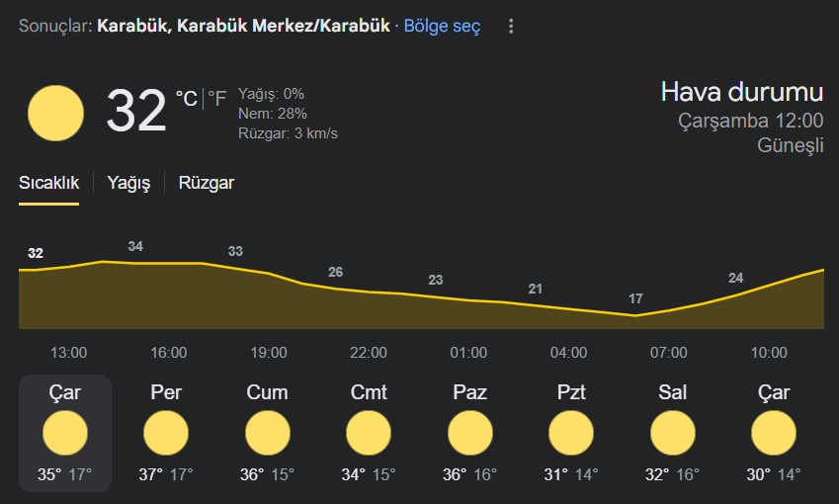839x504 pixels.
Task: Click the Bölge seç link
Action: (x=442, y=26)
